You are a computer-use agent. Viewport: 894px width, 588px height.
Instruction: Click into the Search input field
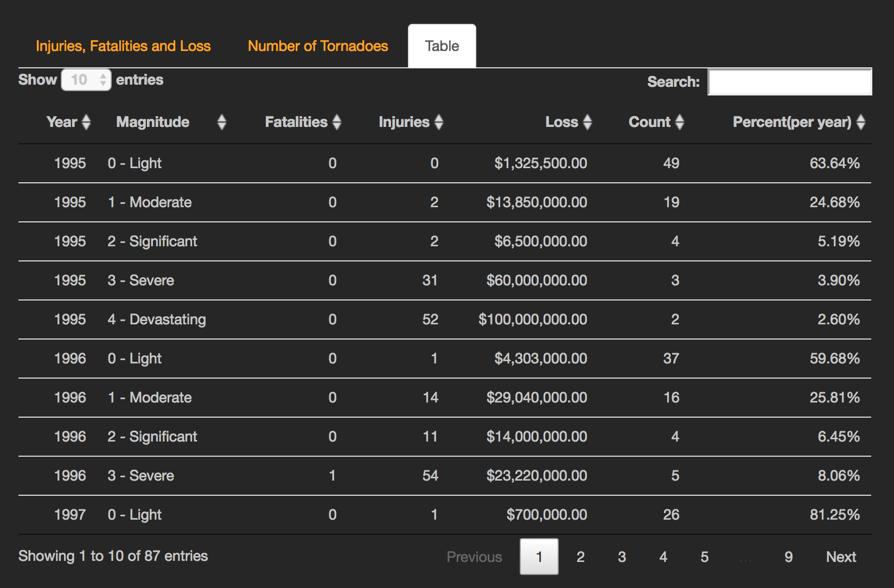coord(789,82)
